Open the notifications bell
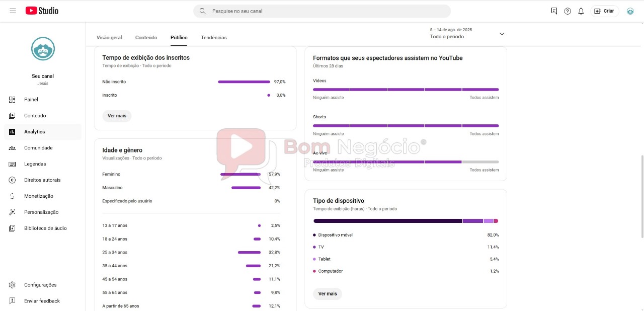 [581, 11]
